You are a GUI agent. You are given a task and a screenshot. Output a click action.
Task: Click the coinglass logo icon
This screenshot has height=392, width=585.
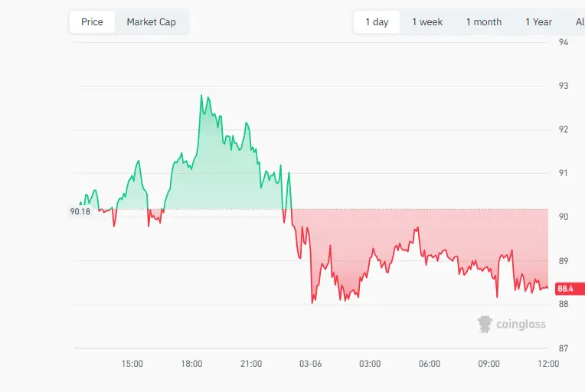point(484,324)
